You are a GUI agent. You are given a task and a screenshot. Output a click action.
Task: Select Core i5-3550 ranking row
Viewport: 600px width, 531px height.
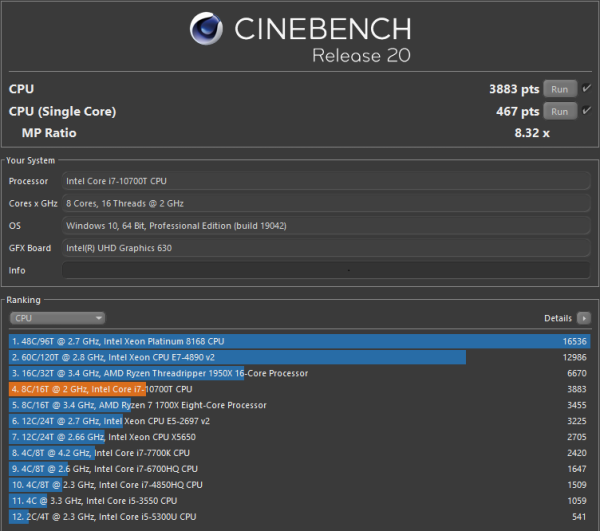pos(300,501)
